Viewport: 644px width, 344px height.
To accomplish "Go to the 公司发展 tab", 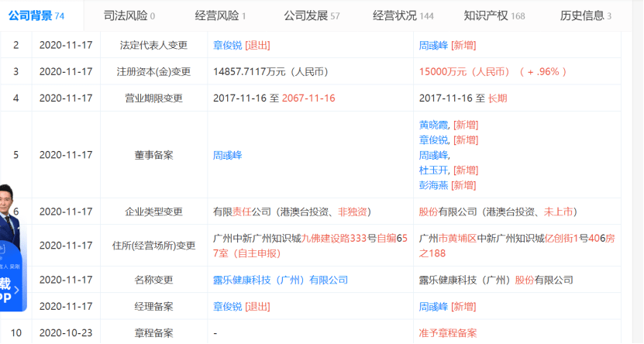I will click(312, 16).
